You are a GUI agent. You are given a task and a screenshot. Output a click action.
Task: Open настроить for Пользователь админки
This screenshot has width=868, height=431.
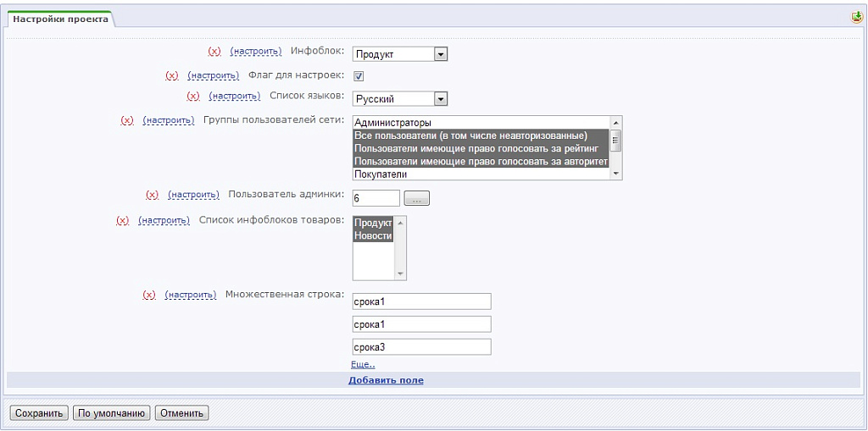point(194,195)
